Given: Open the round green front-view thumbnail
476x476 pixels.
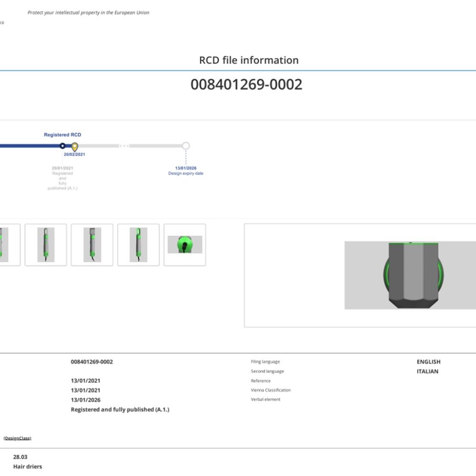Looking at the screenshot, I should click(x=185, y=245).
